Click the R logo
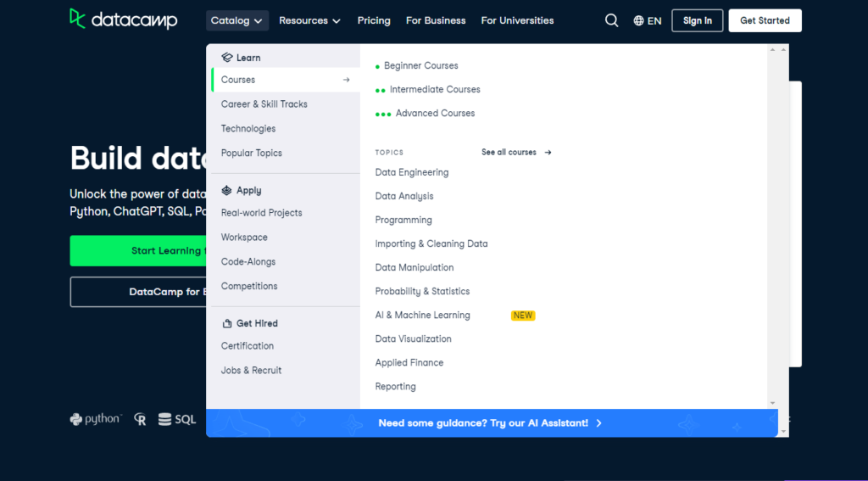Image resolution: width=868 pixels, height=481 pixels. click(140, 419)
